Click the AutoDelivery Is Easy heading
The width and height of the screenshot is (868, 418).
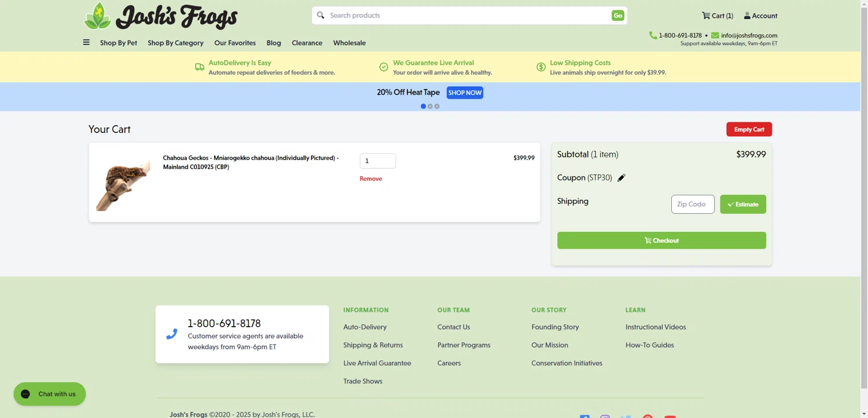[x=240, y=62]
